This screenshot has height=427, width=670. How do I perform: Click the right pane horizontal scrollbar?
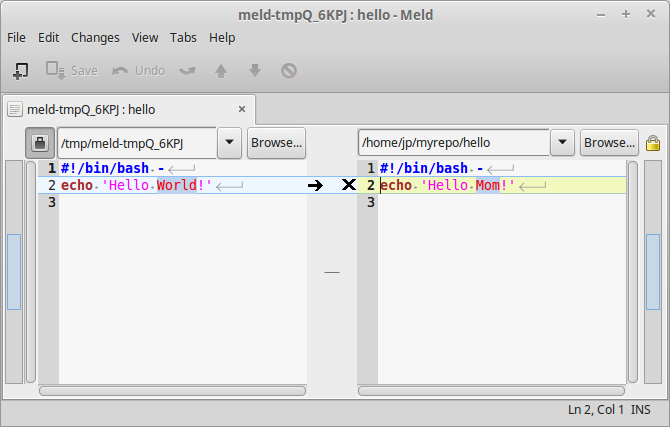(491, 391)
